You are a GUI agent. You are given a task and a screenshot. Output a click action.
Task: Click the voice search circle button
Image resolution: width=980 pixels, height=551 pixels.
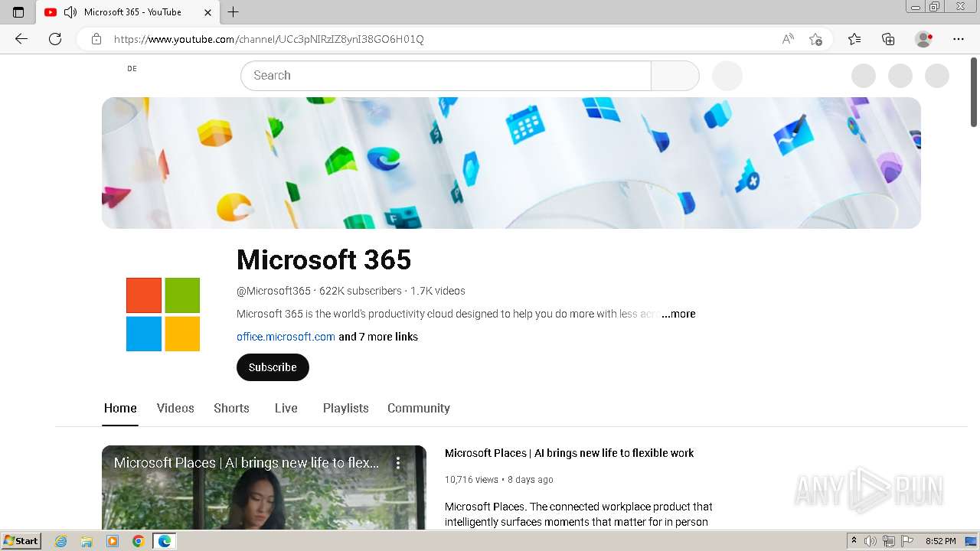click(727, 76)
